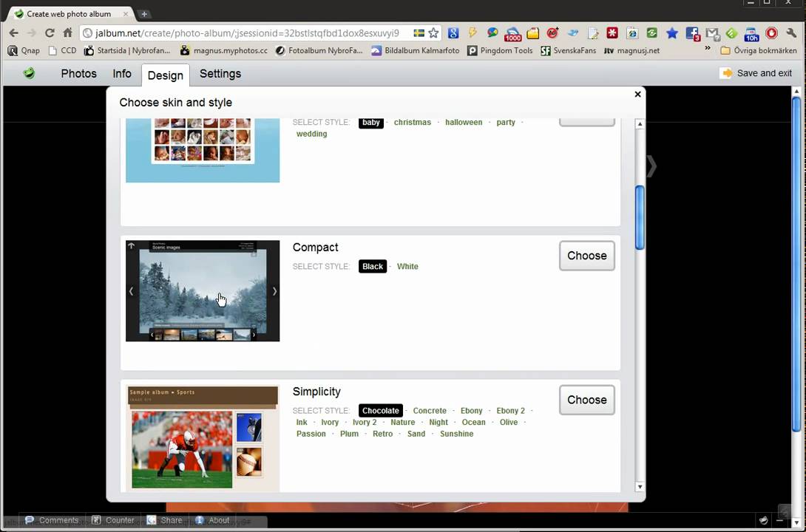Screen dimensions: 806x532
Task: Pick the Retro style
Action: pyautogui.click(x=382, y=434)
